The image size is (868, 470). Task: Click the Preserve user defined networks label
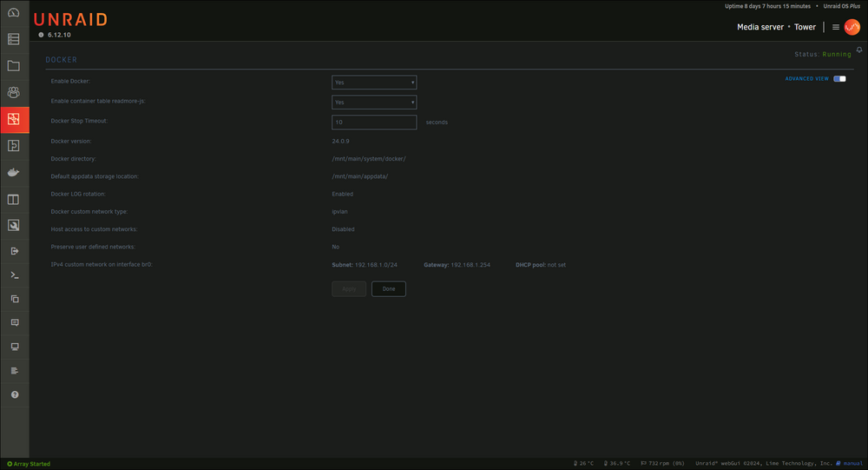(93, 248)
